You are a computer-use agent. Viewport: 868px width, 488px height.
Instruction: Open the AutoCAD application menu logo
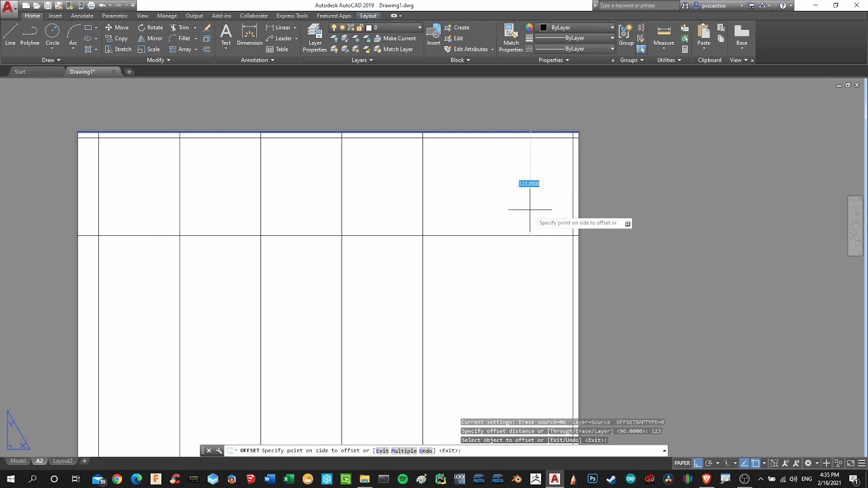tap(9, 8)
